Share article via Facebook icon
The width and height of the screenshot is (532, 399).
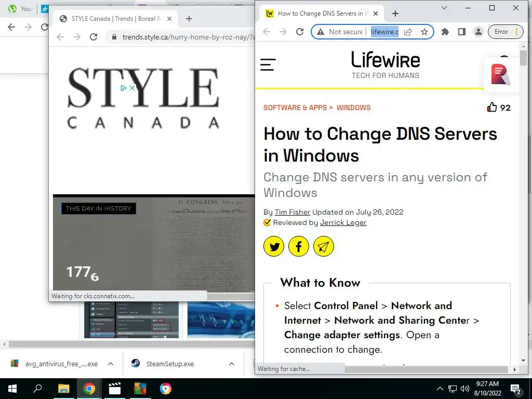(299, 246)
